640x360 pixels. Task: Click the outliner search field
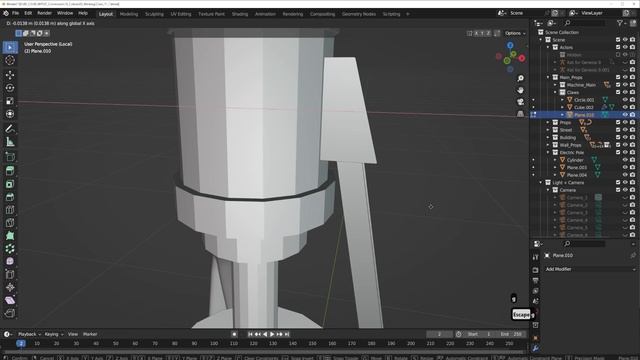pos(584,23)
